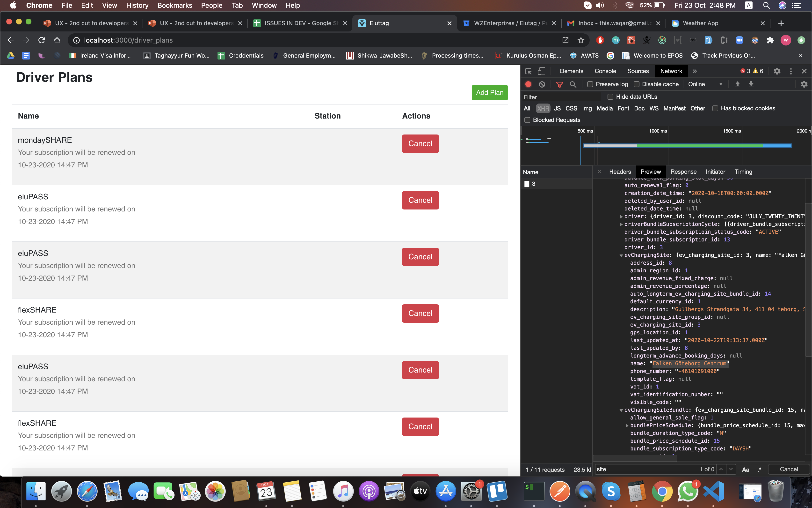
Task: Check Hide data URLs option
Action: (x=610, y=97)
